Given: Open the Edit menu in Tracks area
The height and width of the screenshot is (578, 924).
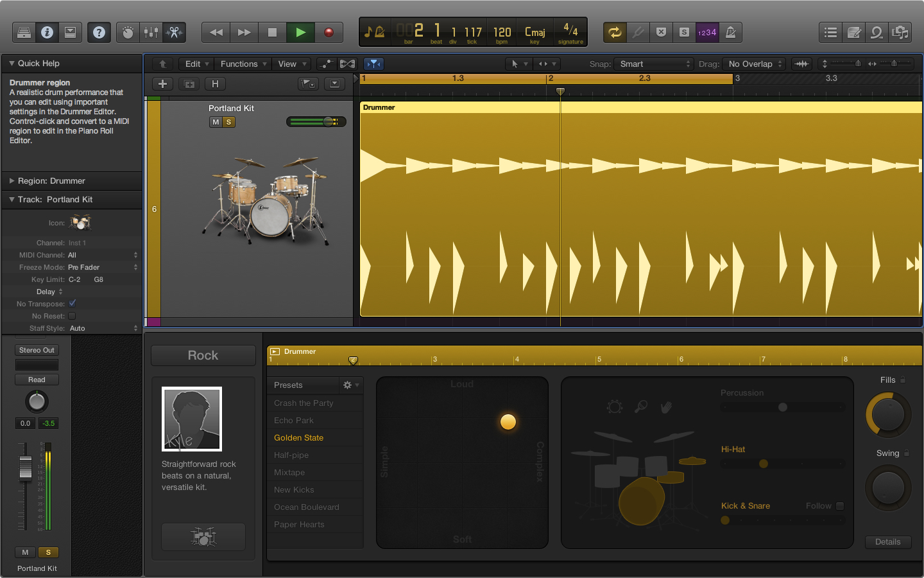Looking at the screenshot, I should click(197, 64).
